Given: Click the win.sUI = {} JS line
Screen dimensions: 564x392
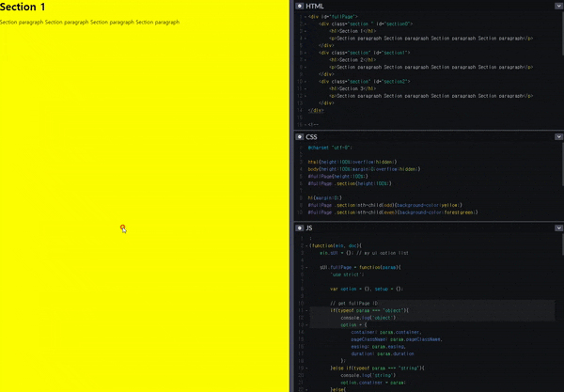Looking at the screenshot, I should click(364, 253).
